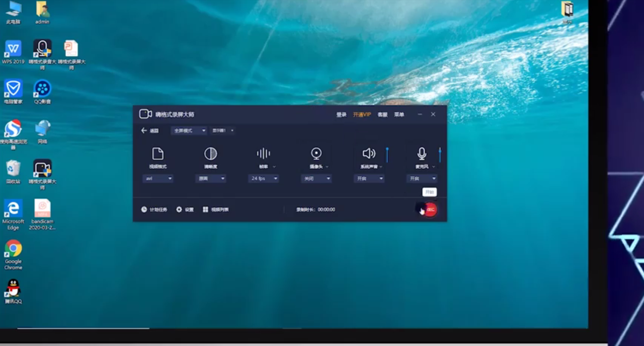Click the video format document icon
This screenshot has width=644, height=346.
pos(158,154)
